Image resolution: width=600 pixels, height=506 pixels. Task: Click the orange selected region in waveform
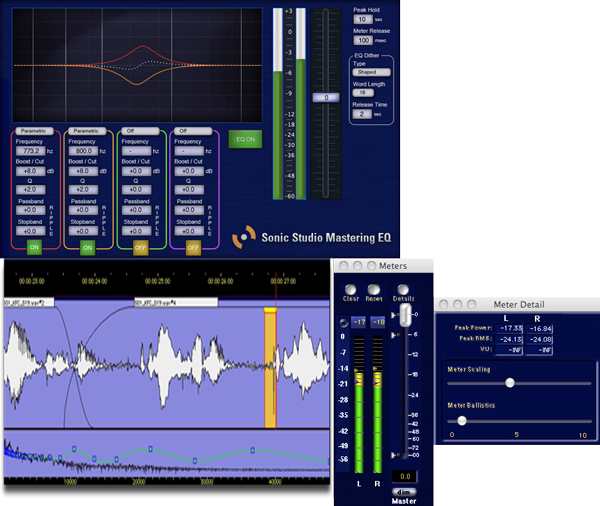pyautogui.click(x=270, y=369)
